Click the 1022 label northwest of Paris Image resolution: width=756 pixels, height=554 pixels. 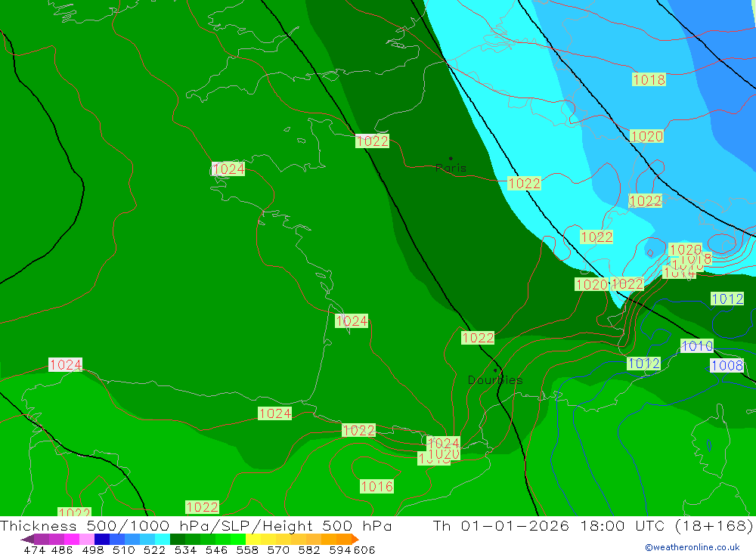tap(372, 141)
